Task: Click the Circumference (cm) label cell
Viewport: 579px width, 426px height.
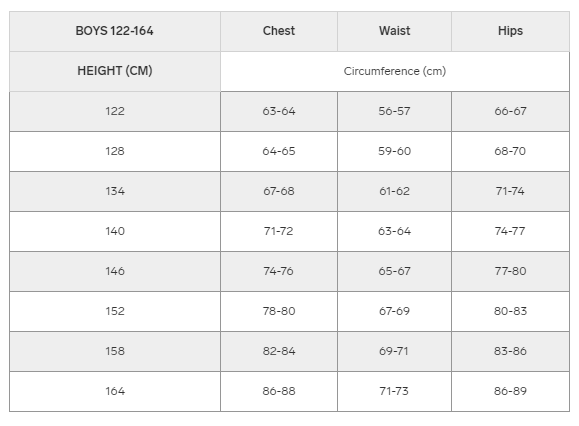Action: point(395,71)
